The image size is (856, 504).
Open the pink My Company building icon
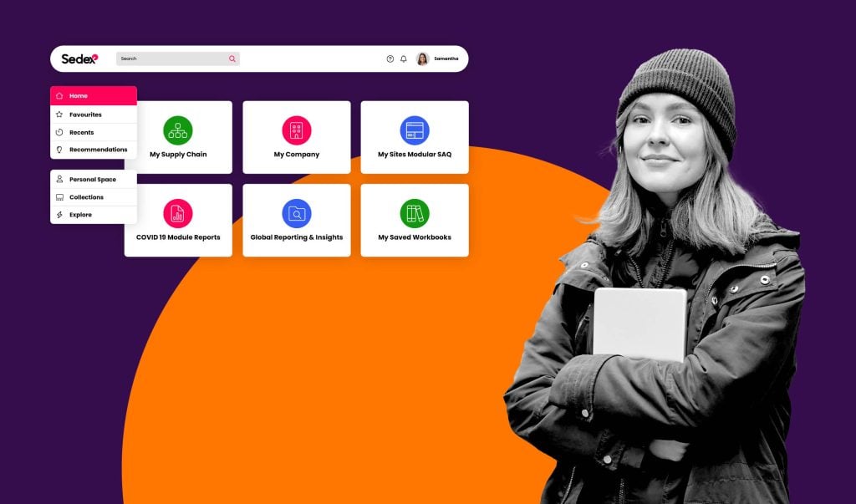(x=297, y=130)
